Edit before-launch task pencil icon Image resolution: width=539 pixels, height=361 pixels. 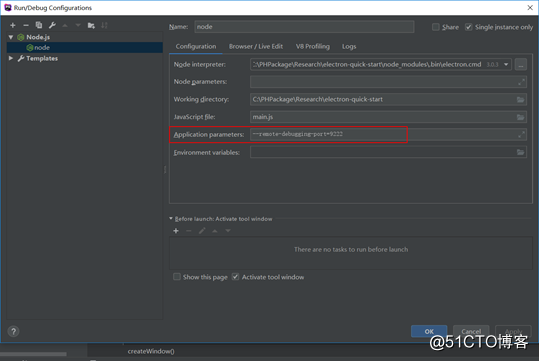click(x=202, y=231)
